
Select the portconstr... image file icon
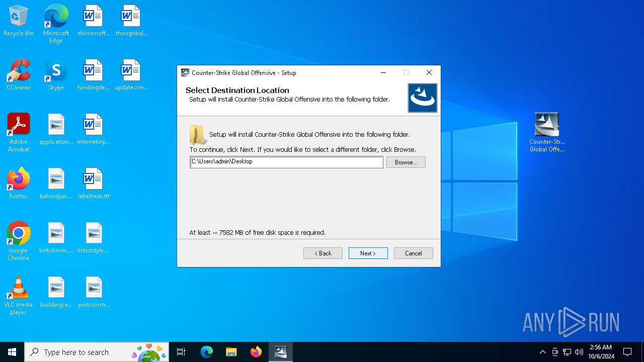94,293
